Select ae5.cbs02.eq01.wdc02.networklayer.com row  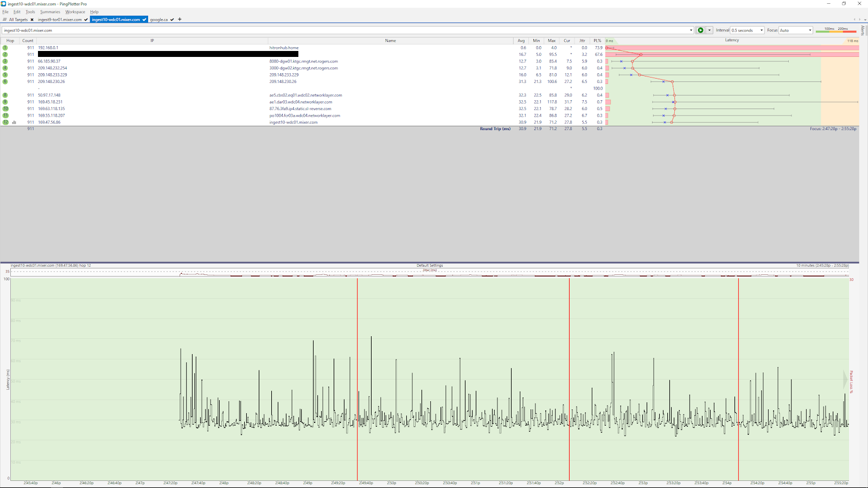[305, 95]
